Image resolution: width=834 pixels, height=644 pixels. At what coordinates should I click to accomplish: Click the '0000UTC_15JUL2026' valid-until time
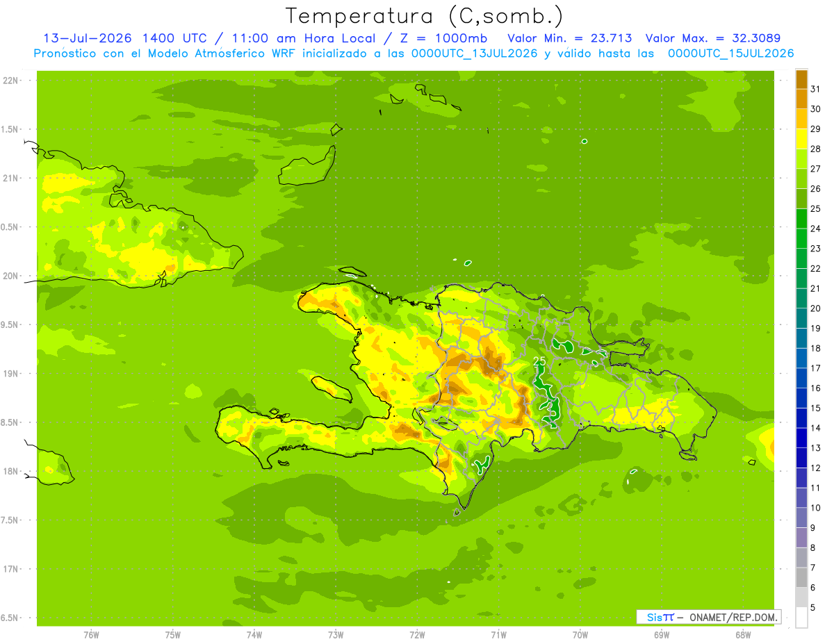click(x=730, y=53)
